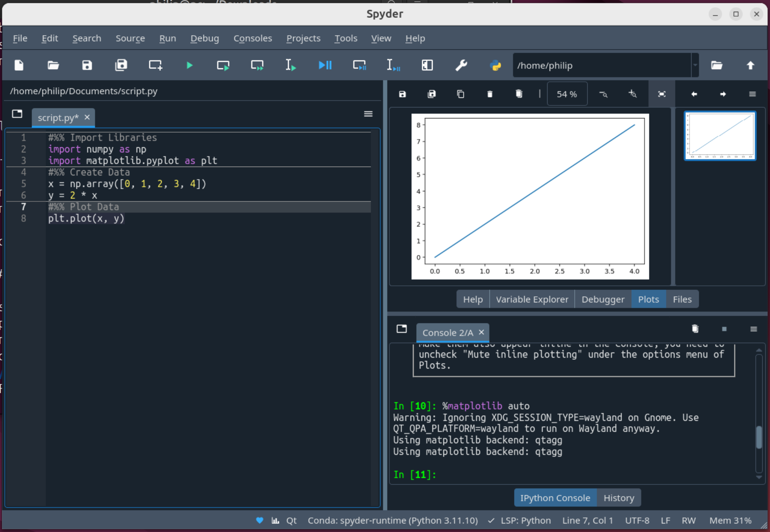The width and height of the screenshot is (770, 532).
Task: Browse console tabs button
Action: pyautogui.click(x=402, y=329)
